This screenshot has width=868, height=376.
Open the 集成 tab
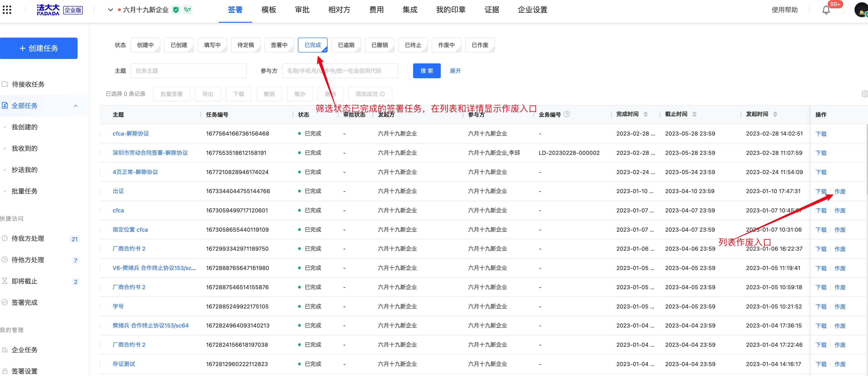[410, 10]
